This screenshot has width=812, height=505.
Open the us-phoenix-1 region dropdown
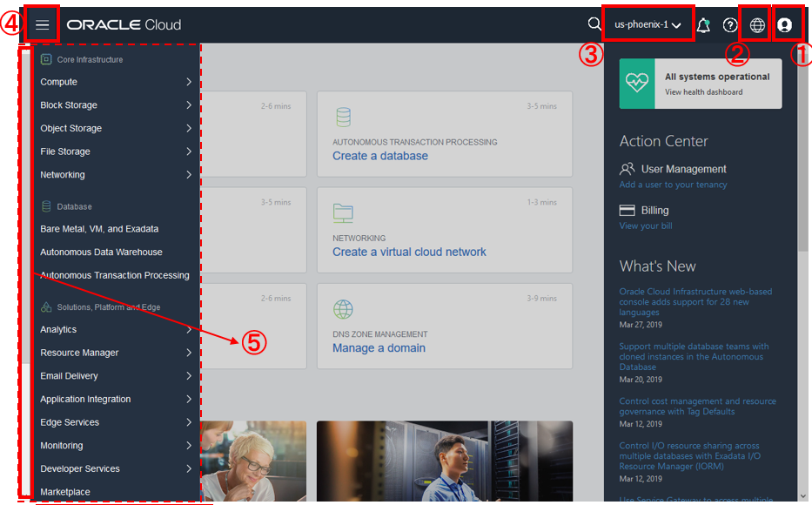[648, 24]
